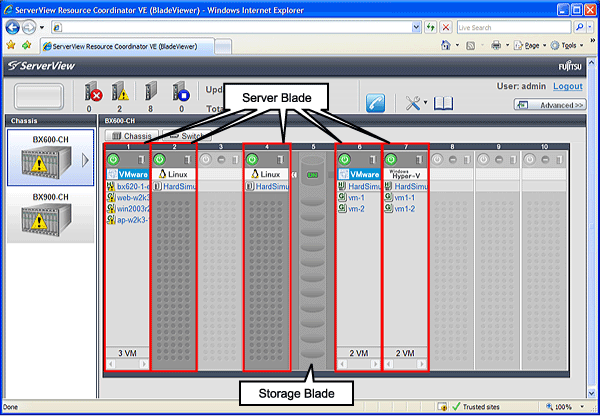
Task: Click the Logout link
Action: click(x=568, y=86)
